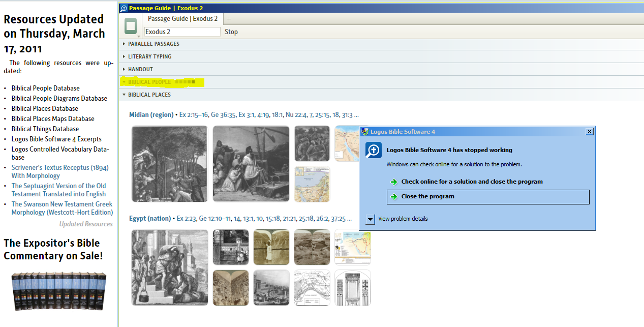The image size is (644, 327).
Task: Click the Updated Resources link
Action: pyautogui.click(x=86, y=224)
